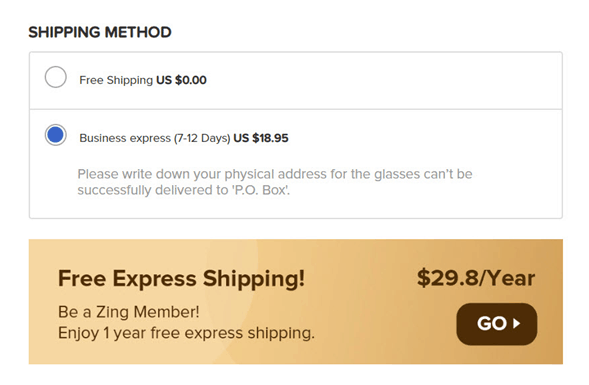
Task: Click the $29.8/Year price text
Action: 476,278
